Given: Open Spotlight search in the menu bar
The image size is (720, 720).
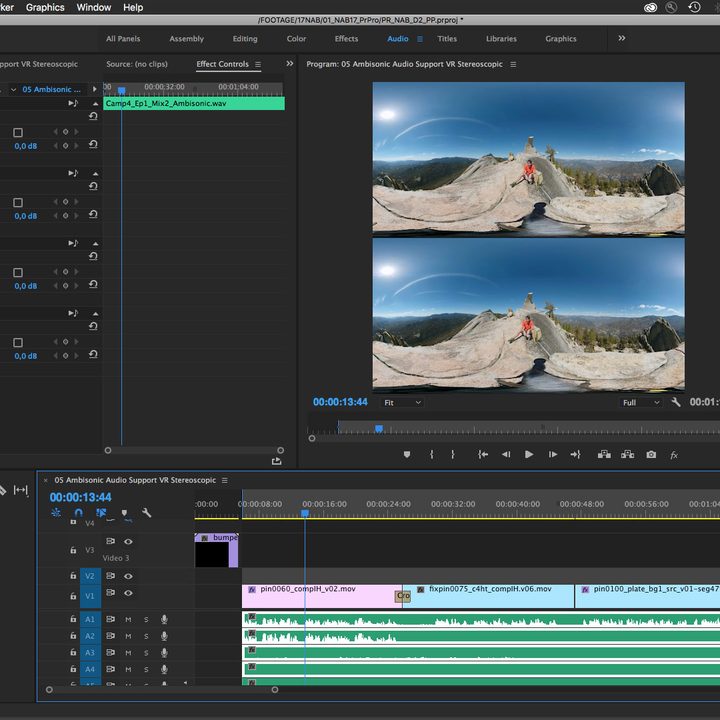Looking at the screenshot, I should click(671, 7).
